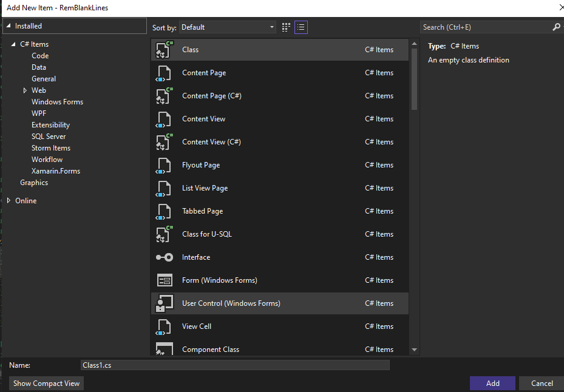Collapse the C# Items tree node
Image resolution: width=564 pixels, height=392 pixels.
click(x=13, y=44)
